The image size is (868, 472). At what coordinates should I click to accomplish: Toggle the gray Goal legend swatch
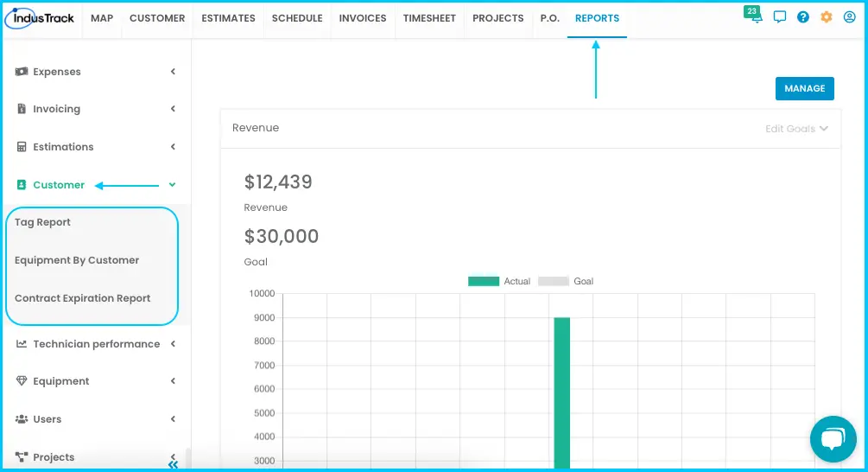point(554,282)
